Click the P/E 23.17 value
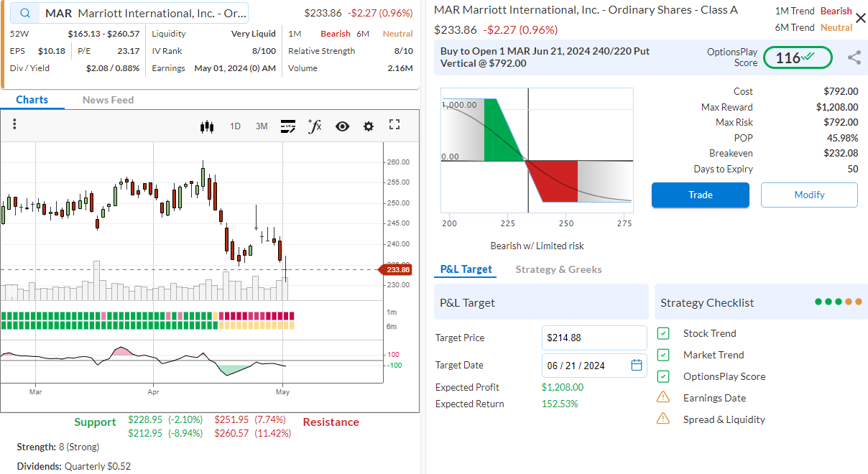This screenshot has height=474, width=868. (x=128, y=51)
